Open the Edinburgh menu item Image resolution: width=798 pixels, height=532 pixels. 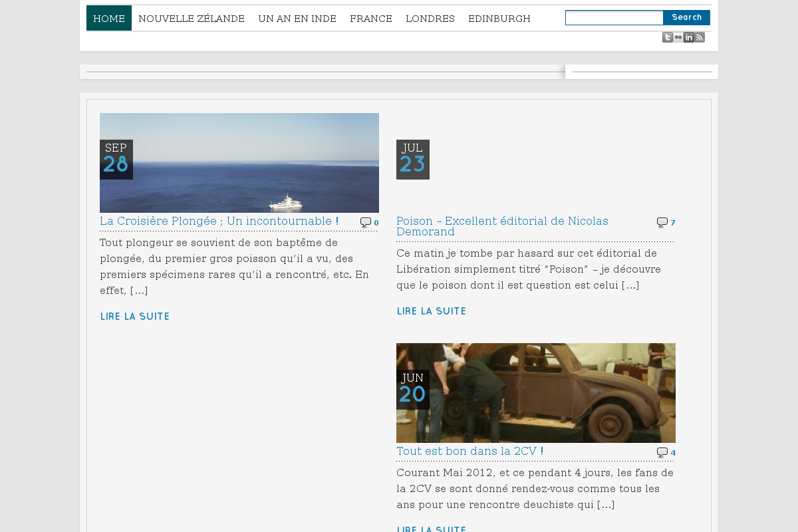499,19
